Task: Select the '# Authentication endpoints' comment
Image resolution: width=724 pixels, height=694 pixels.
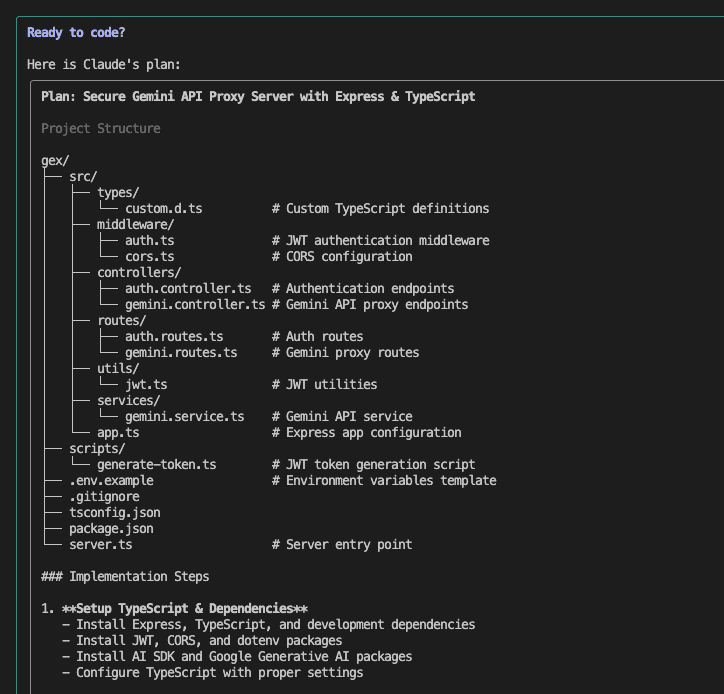Action: [x=363, y=289]
